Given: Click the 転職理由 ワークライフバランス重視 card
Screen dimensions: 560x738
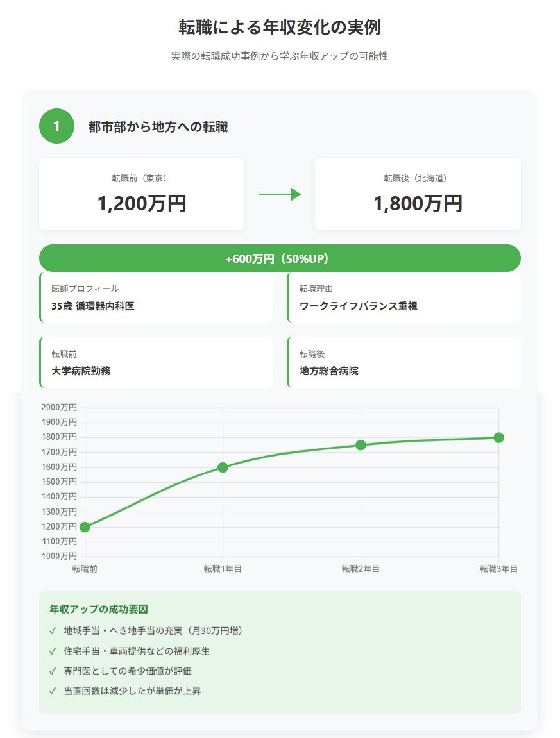Looking at the screenshot, I should pyautogui.click(x=404, y=298).
